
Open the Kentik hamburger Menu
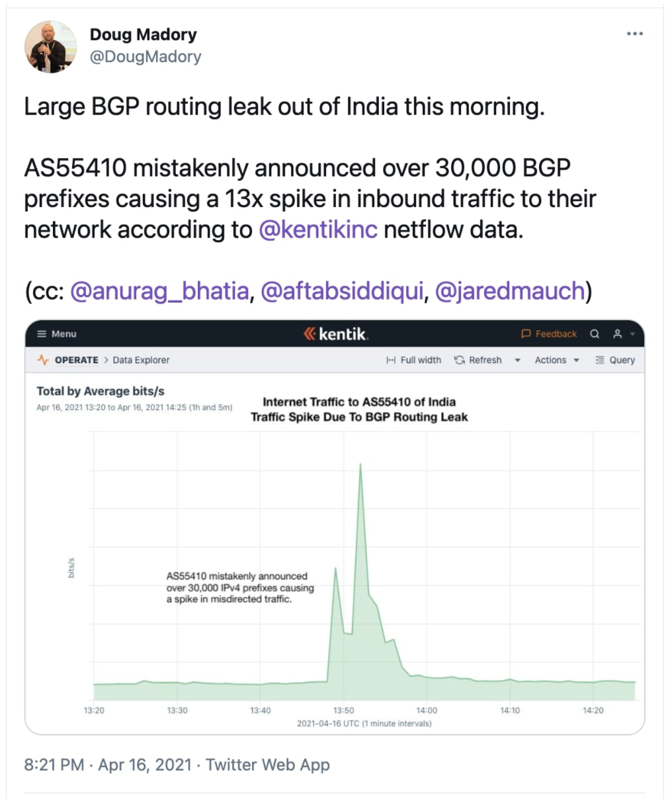[x=57, y=334]
